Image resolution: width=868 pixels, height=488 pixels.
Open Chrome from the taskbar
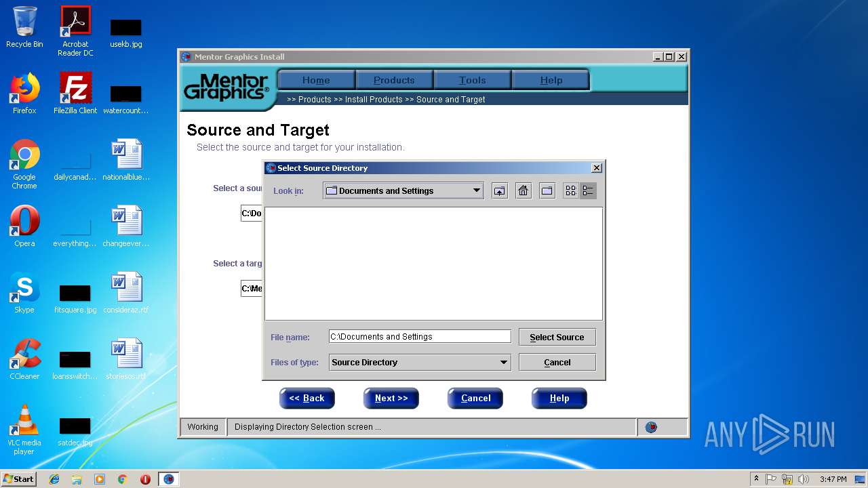[x=123, y=479]
